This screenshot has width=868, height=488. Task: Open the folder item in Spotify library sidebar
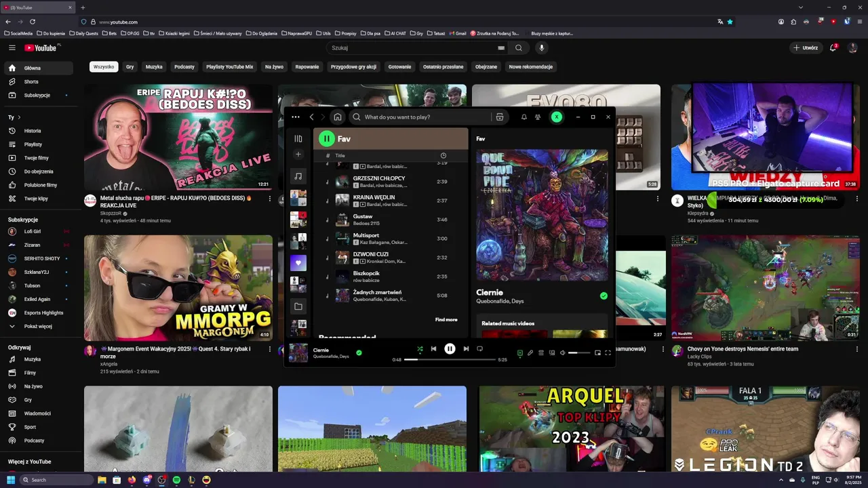click(x=298, y=306)
